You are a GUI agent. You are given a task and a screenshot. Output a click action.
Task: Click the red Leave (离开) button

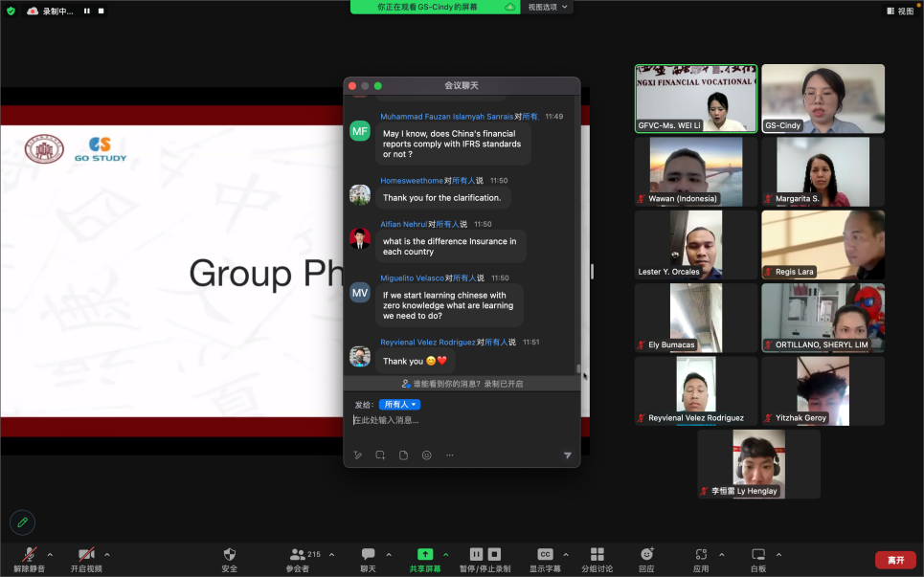tap(895, 560)
